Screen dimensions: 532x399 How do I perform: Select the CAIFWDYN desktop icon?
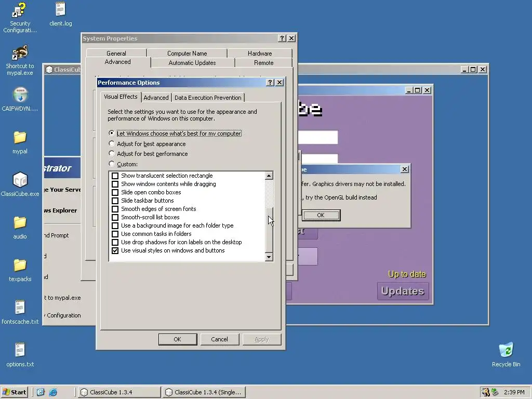[x=20, y=99]
